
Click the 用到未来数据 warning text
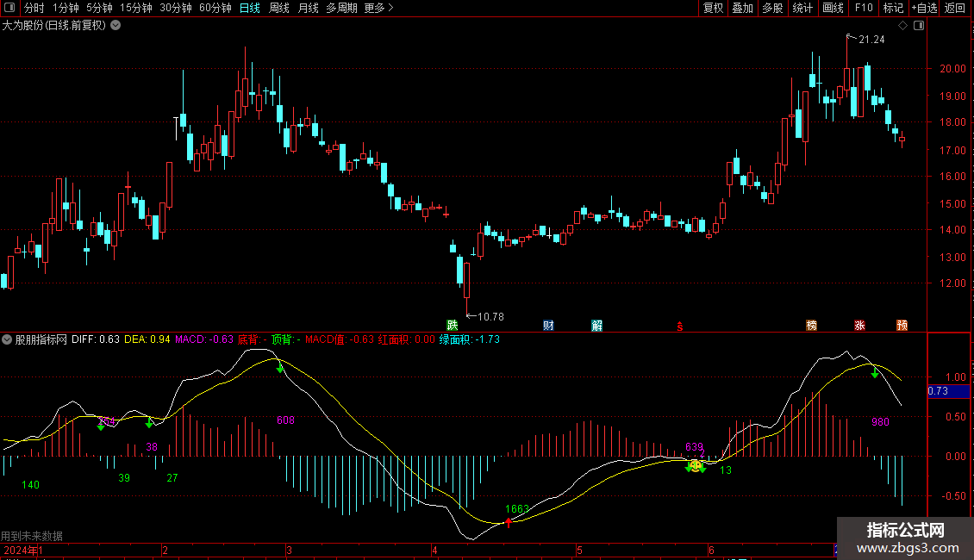pos(32,536)
